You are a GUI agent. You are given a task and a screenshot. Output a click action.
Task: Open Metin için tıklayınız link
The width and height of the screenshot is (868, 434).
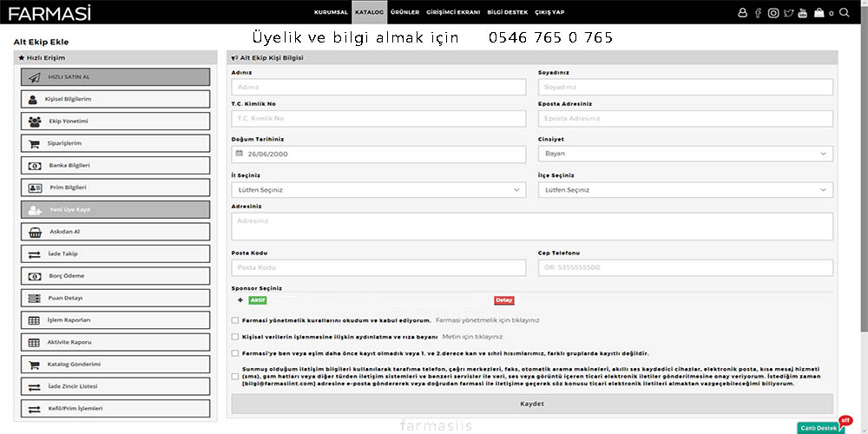tap(472, 337)
